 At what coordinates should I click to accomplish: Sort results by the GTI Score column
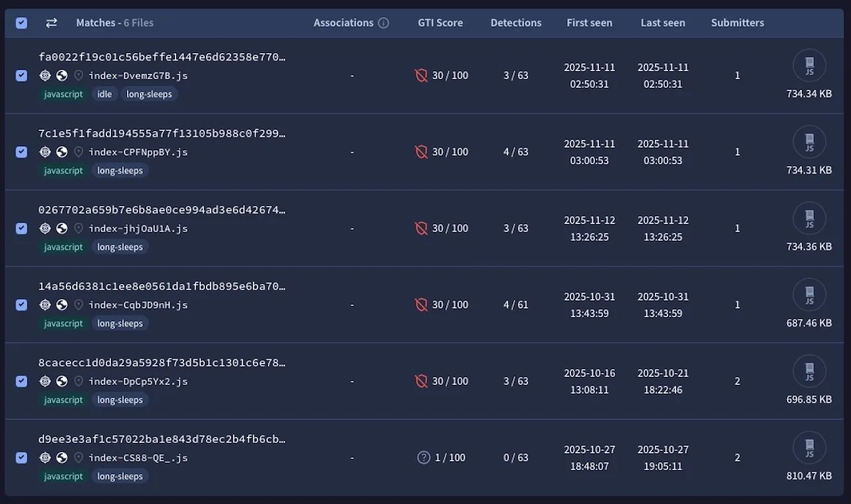click(x=440, y=22)
